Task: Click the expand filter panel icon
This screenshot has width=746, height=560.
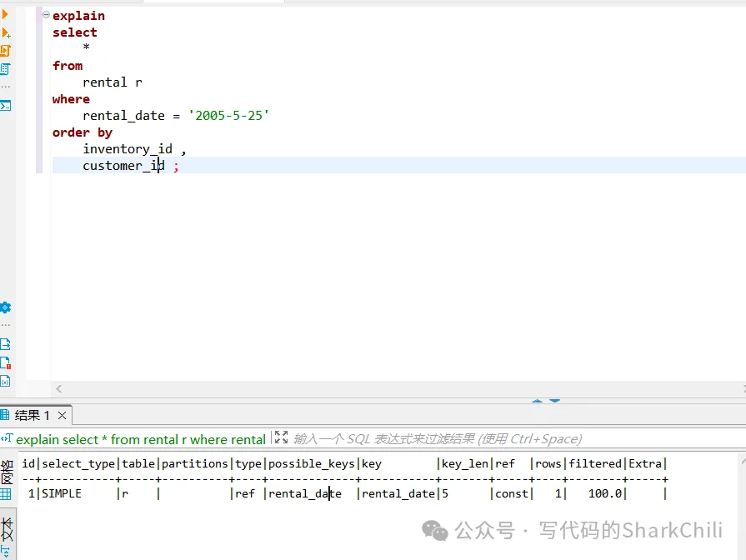Action: pos(281,438)
